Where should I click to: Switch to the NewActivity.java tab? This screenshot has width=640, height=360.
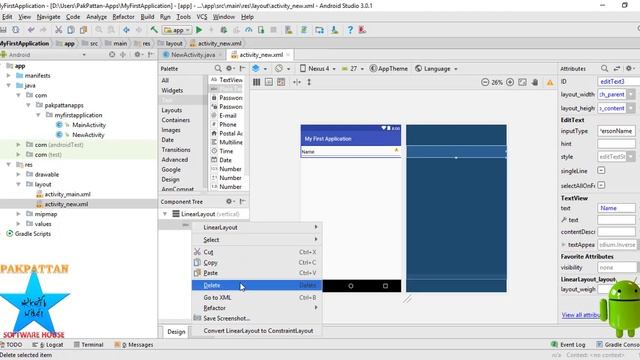pyautogui.click(x=193, y=55)
